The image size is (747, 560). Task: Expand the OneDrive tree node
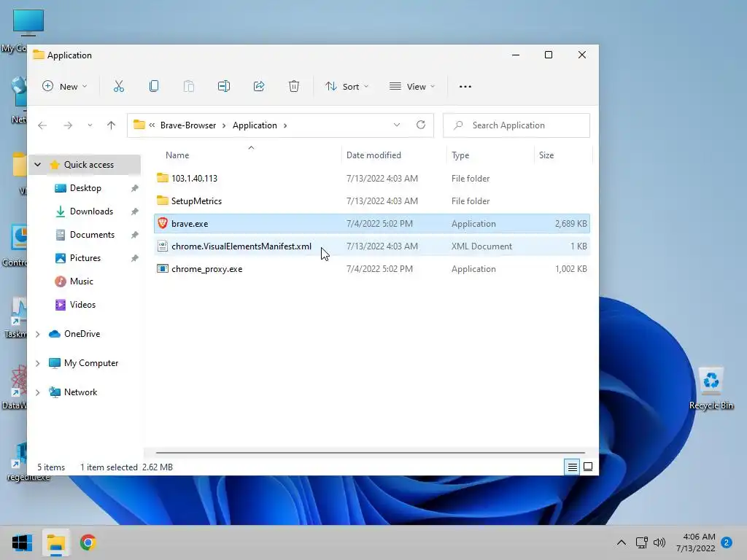[x=38, y=334]
